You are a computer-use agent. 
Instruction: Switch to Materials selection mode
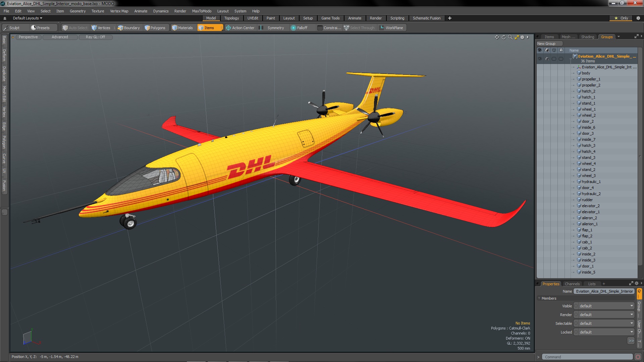pyautogui.click(x=182, y=28)
